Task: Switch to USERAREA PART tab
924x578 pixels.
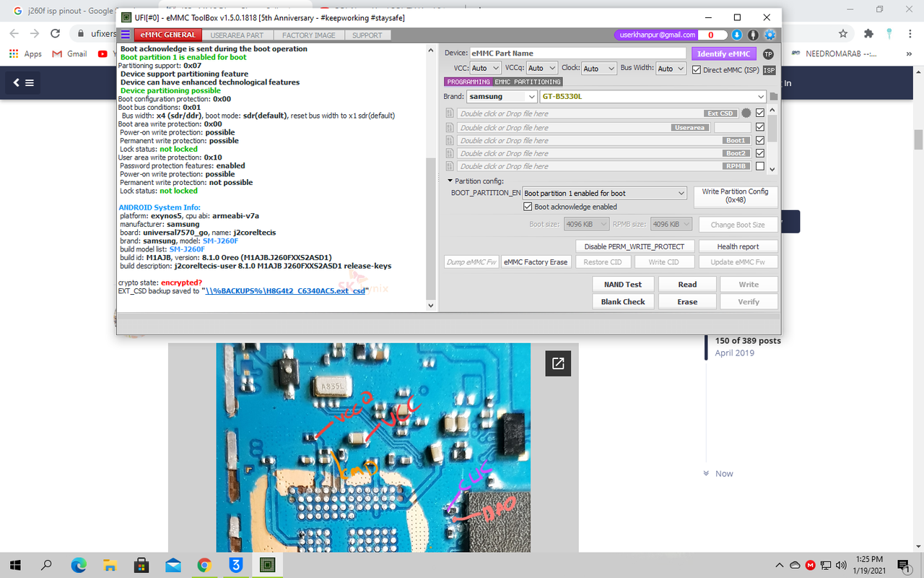Action: pyautogui.click(x=237, y=35)
